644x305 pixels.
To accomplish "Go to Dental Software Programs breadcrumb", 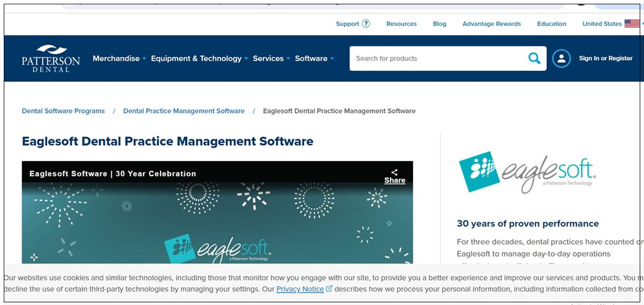I will (x=63, y=111).
